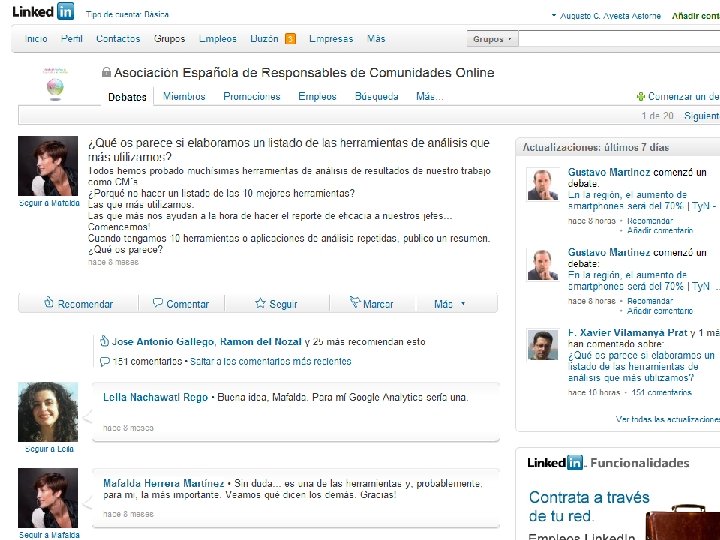Screen dimensions: 720x540
Task: Click Seguir a Mafalda under author photo
Action: point(49,203)
